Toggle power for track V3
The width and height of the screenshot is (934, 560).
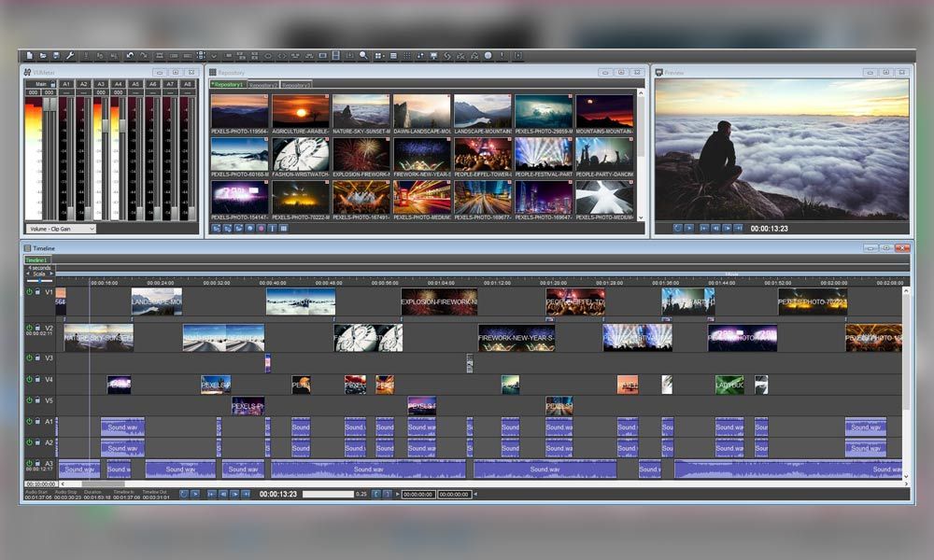[29, 357]
